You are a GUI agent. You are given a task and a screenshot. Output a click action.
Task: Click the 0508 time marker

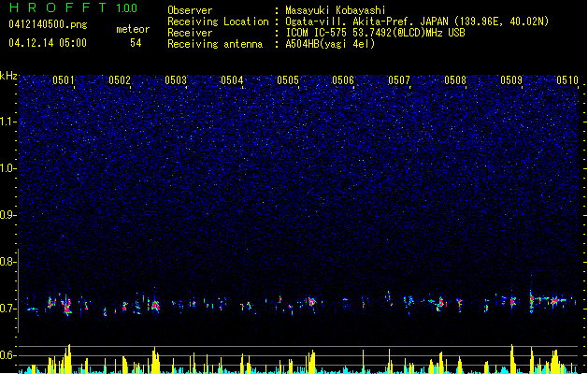[455, 80]
